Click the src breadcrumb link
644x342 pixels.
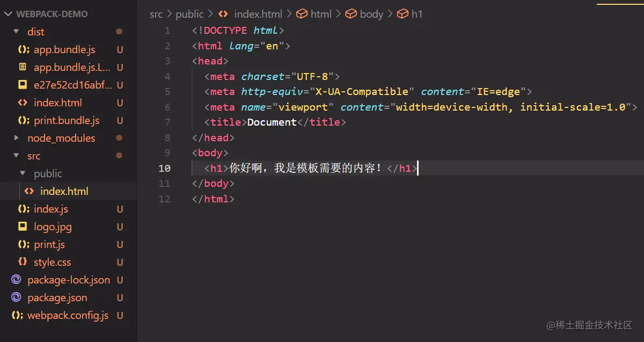coord(156,13)
